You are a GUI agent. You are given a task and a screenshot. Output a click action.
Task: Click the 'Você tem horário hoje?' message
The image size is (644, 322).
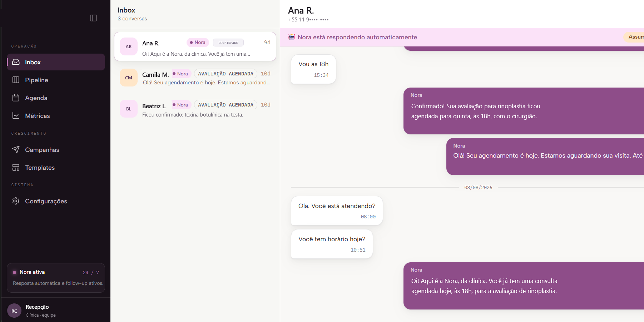point(332,244)
